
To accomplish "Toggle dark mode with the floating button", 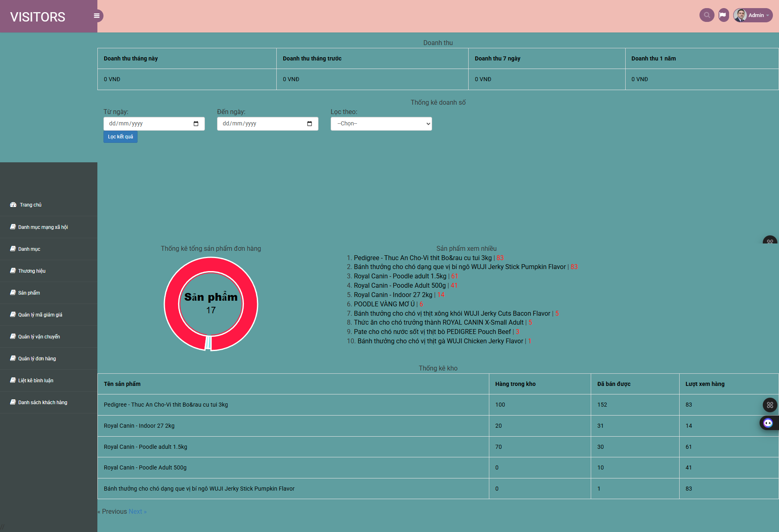I will tap(768, 423).
